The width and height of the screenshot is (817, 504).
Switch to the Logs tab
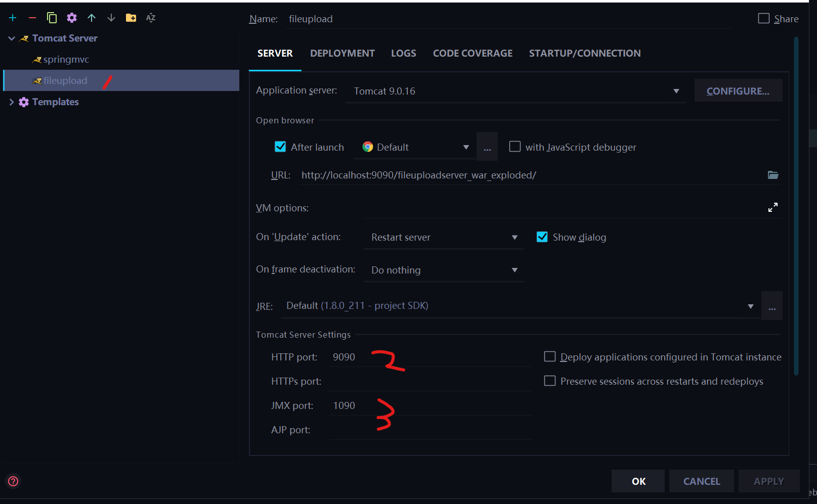tap(404, 54)
